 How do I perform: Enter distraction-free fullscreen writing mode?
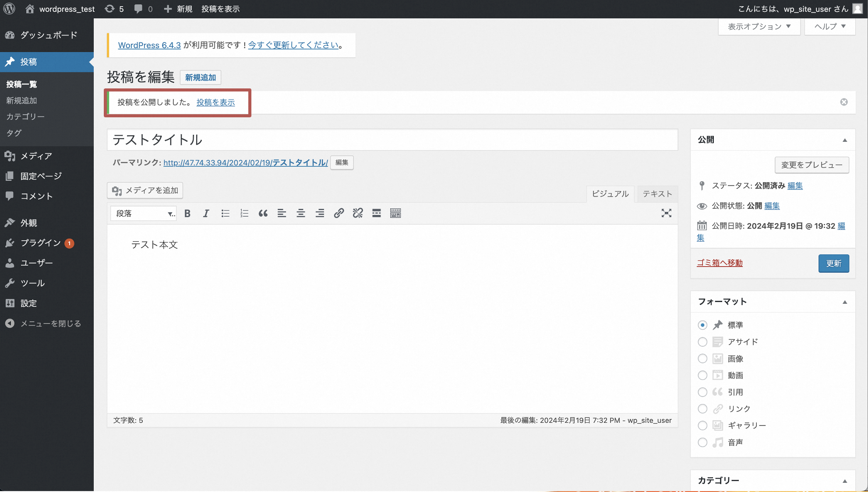point(666,213)
